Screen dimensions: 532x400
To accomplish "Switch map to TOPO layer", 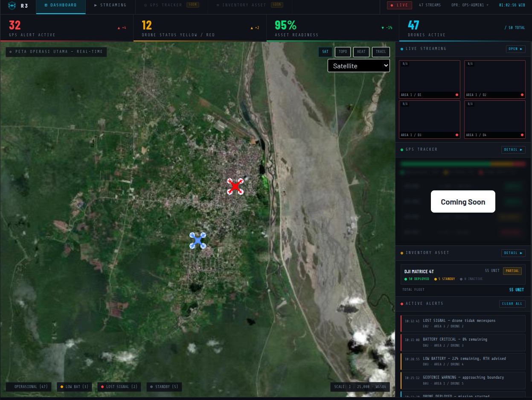I will tap(343, 52).
